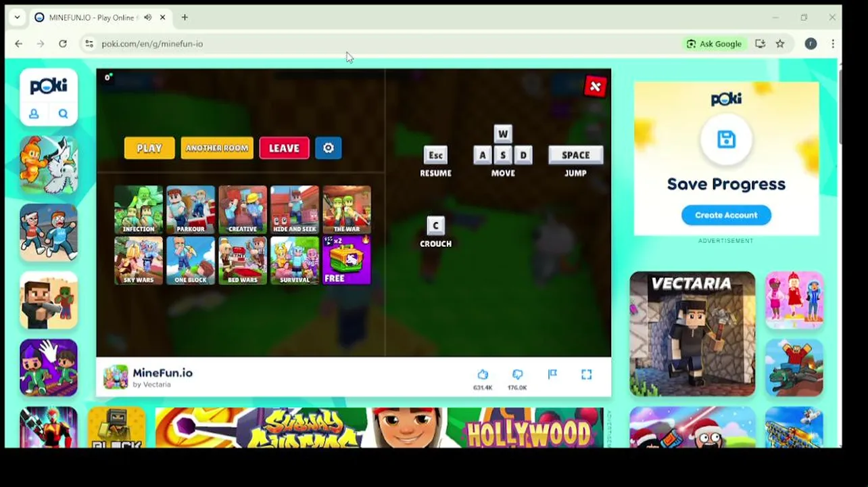Close the MINEFUN.IO tab

pyautogui.click(x=162, y=18)
